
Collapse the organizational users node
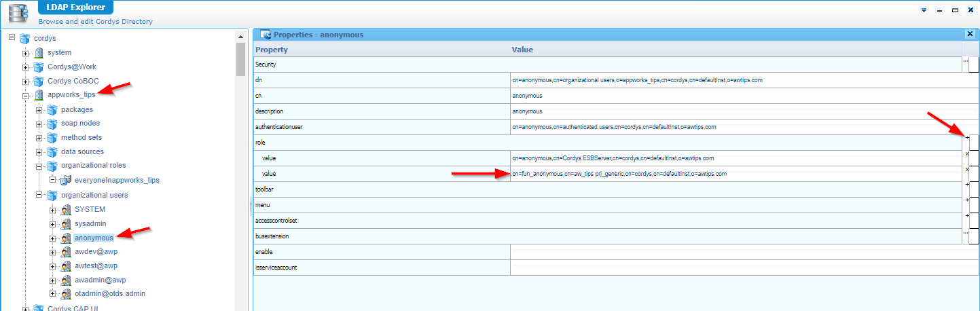point(39,196)
